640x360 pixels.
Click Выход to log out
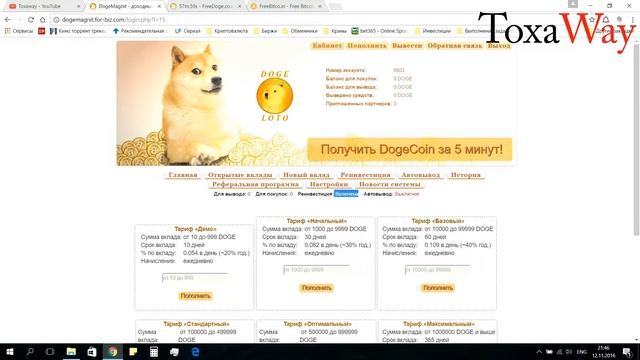click(x=499, y=46)
